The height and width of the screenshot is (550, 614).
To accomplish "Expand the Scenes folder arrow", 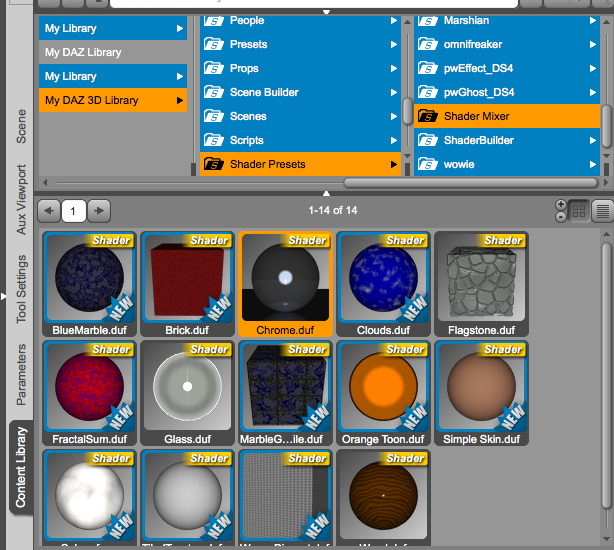I will (x=394, y=116).
